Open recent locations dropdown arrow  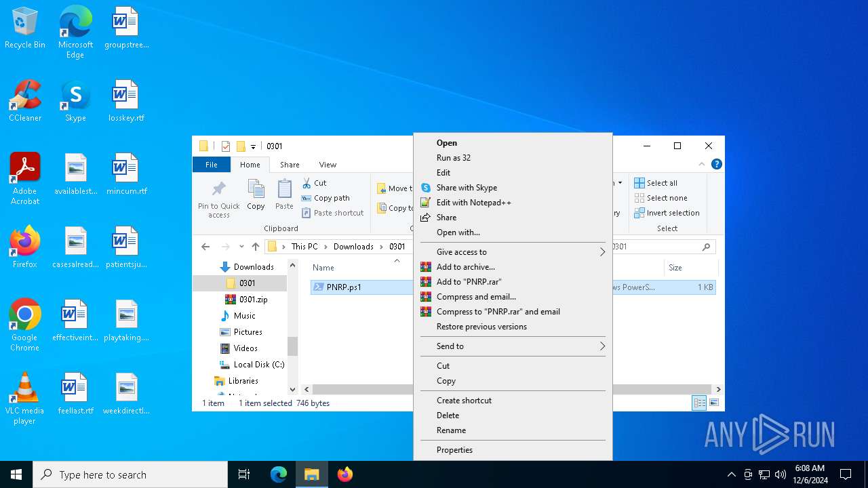(x=241, y=247)
